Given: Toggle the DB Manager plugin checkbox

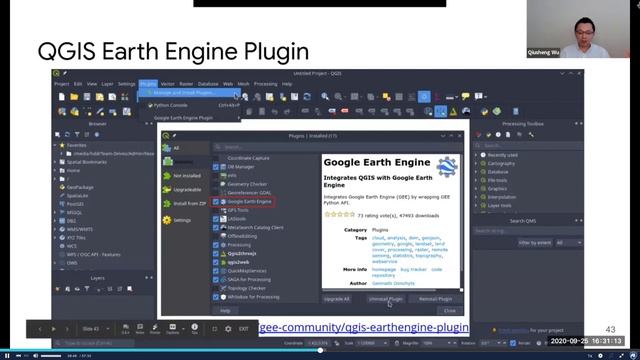Looking at the screenshot, I should click(216, 167).
